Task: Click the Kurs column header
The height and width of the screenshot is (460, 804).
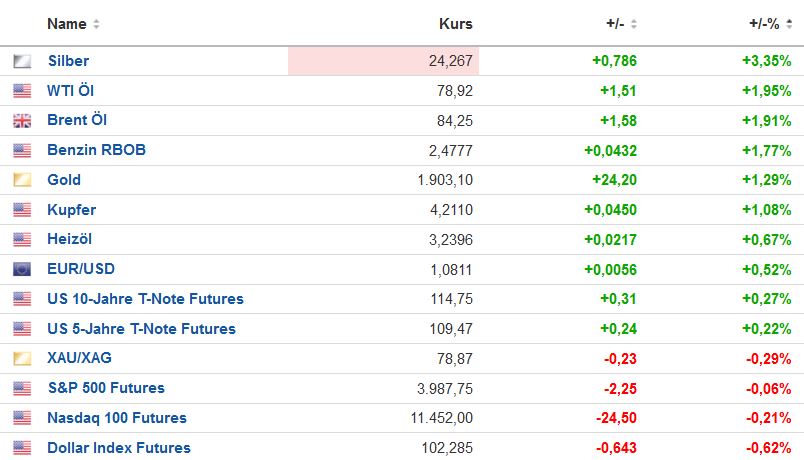Action: 456,24
